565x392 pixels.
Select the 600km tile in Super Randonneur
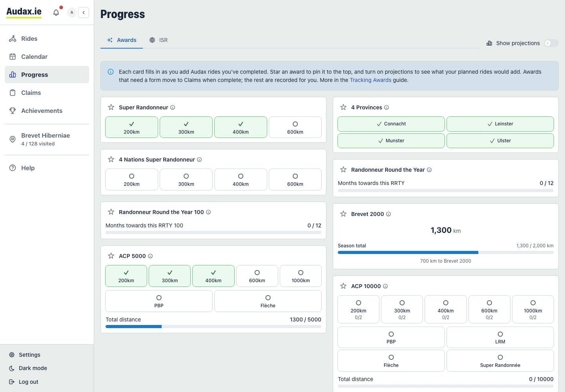(295, 127)
